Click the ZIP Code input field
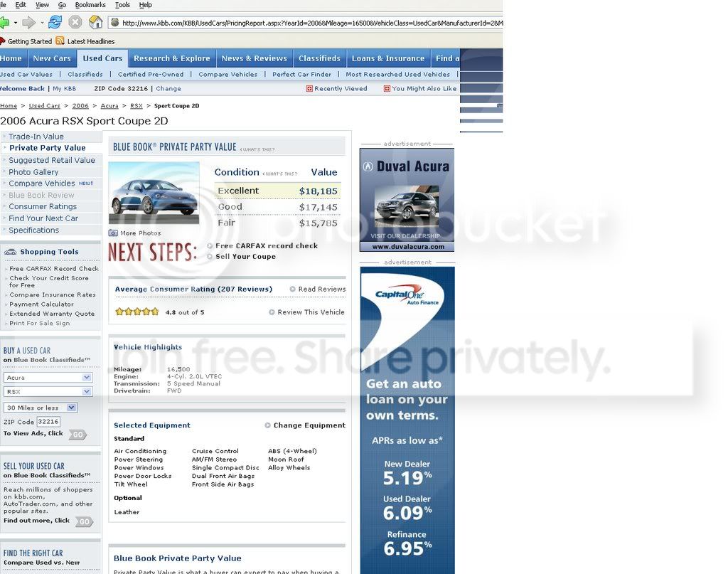The width and height of the screenshot is (728, 574). tap(48, 422)
